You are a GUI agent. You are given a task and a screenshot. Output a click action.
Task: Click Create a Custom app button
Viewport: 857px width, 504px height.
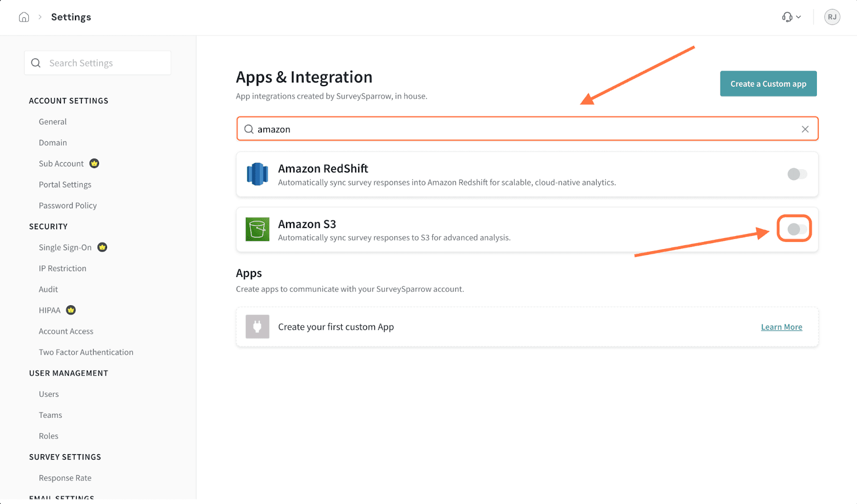(768, 84)
